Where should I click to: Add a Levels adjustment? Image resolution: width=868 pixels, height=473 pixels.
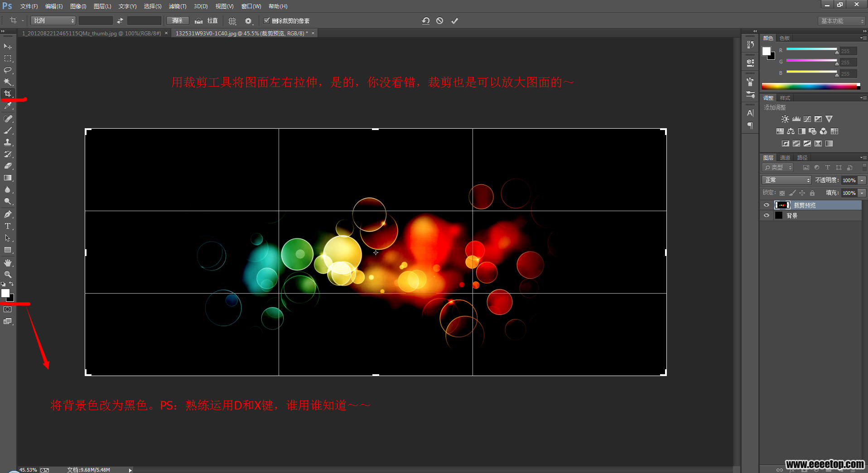point(796,119)
